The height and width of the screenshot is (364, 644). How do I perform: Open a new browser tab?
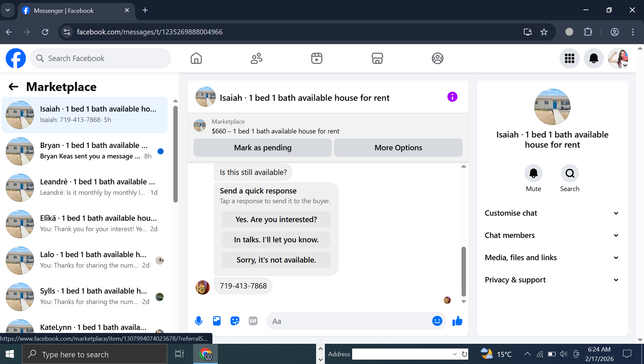(145, 10)
